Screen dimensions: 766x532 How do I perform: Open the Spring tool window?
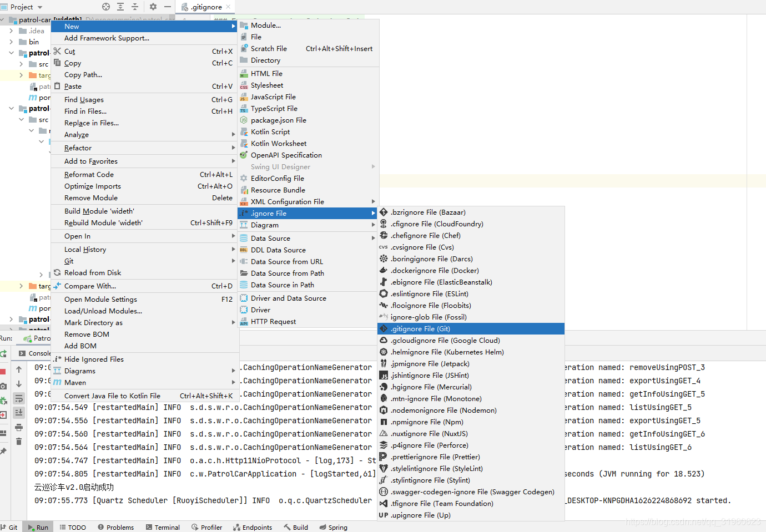click(334, 527)
